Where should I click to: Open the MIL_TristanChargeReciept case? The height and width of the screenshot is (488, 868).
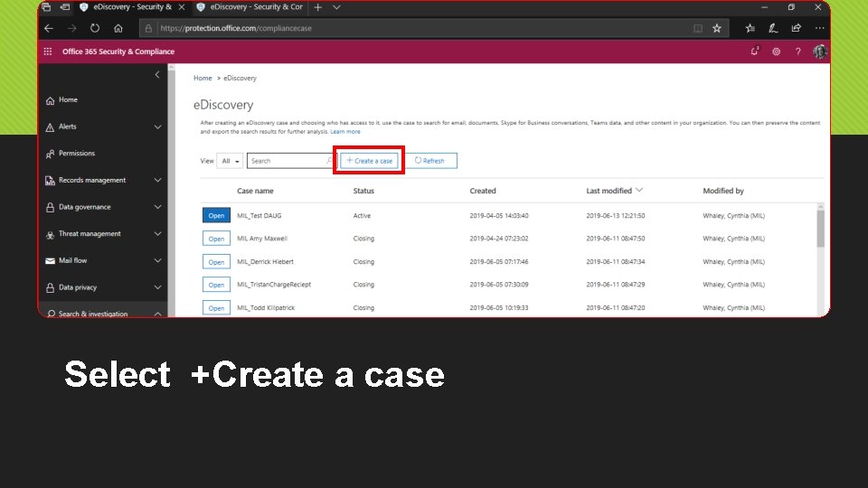pos(216,285)
